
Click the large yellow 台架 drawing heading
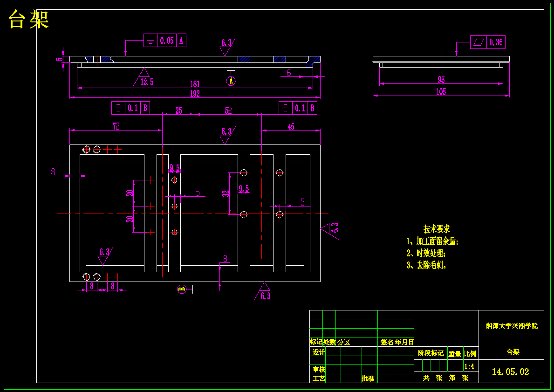click(28, 19)
